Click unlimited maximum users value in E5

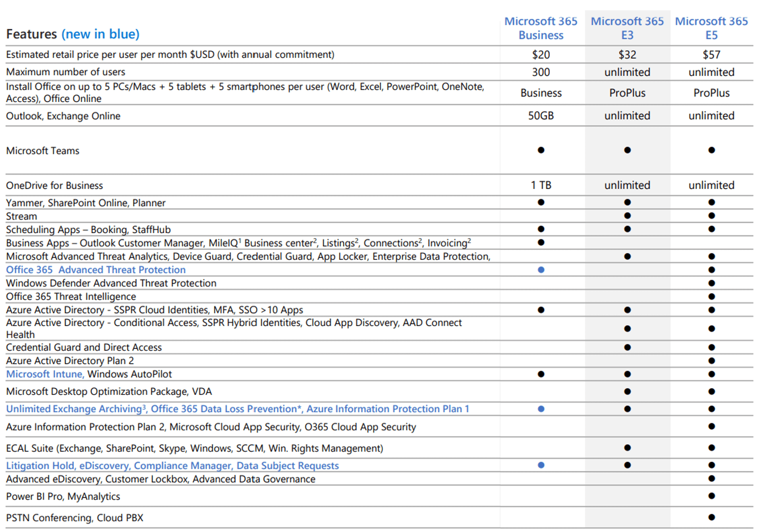pos(711,72)
